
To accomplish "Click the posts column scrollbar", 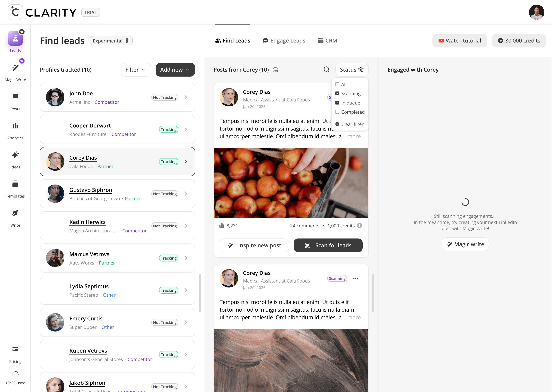I will 373,293.
